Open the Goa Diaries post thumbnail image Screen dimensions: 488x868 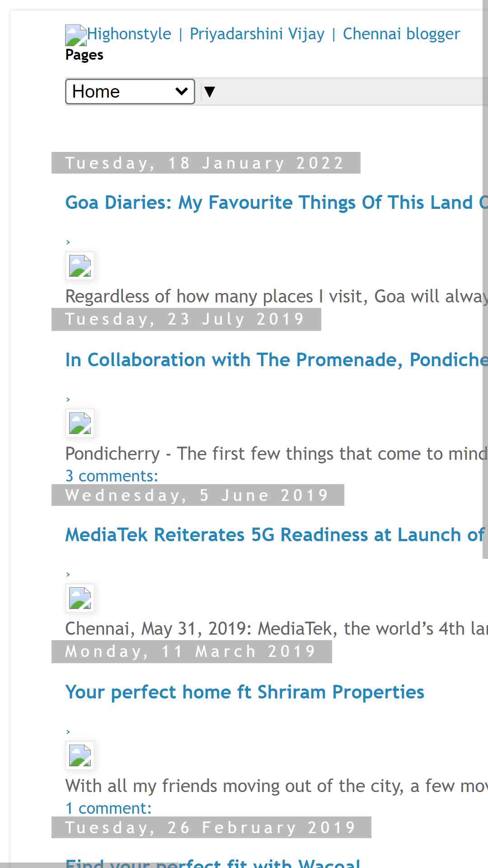click(80, 266)
